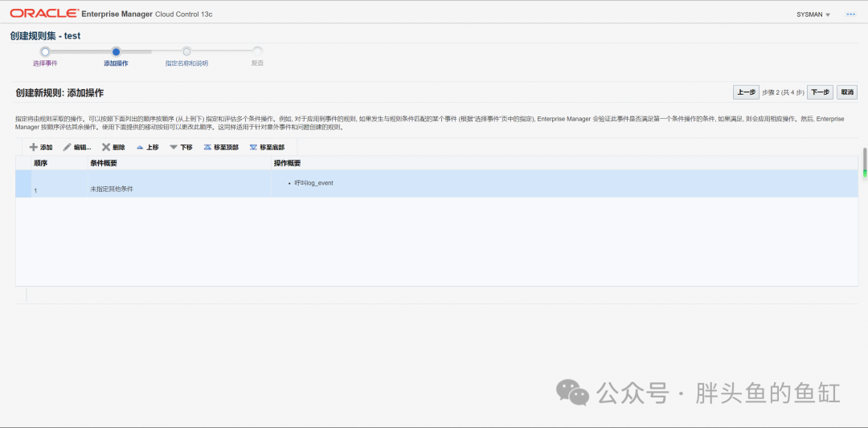Click 添加 to add an action

[x=41, y=148]
